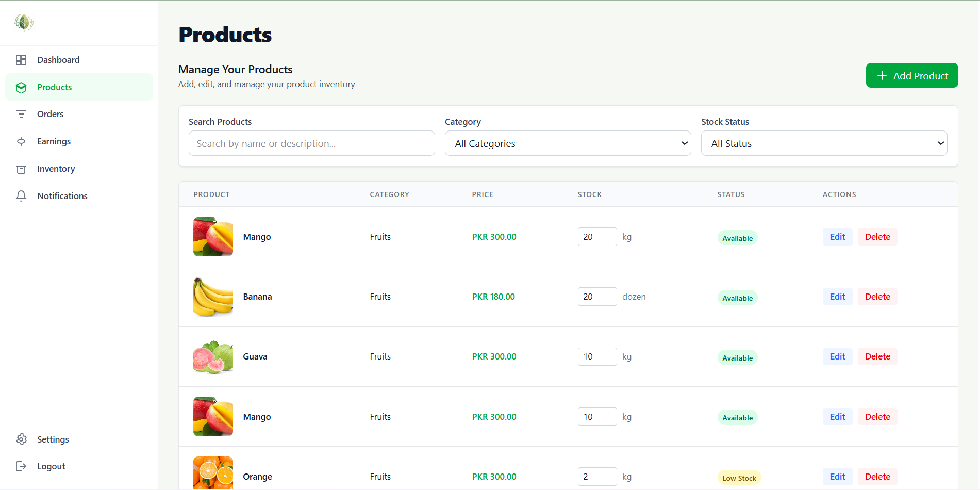Viewport: 980px width, 490px height.
Task: Click the PRICE column header
Action: (483, 194)
